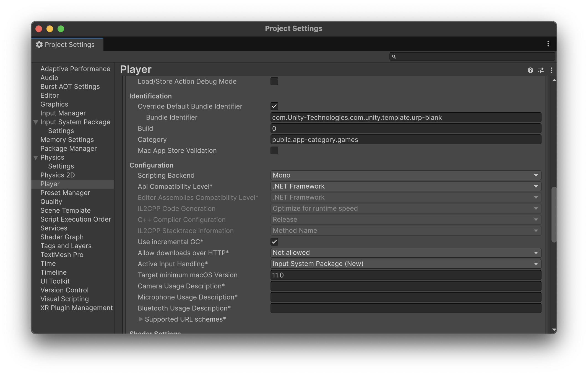Click the Bundle Identifier text field
The width and height of the screenshot is (588, 375).
pyautogui.click(x=405, y=118)
